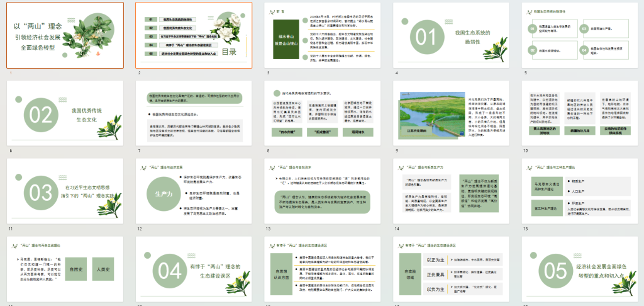Select section slide 02 我国优秀传统生态文化
Image resolution: width=644 pixels, height=306 pixels.
tap(65, 113)
